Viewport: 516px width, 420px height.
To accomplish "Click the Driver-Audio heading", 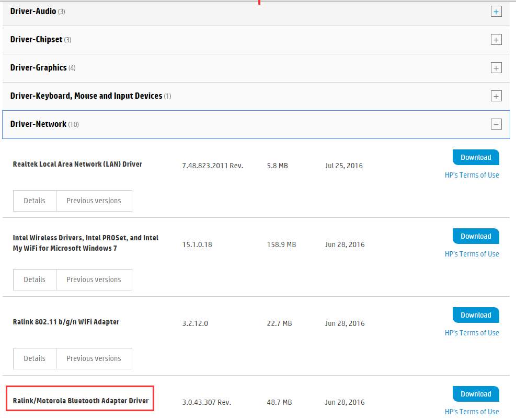I will pyautogui.click(x=33, y=11).
